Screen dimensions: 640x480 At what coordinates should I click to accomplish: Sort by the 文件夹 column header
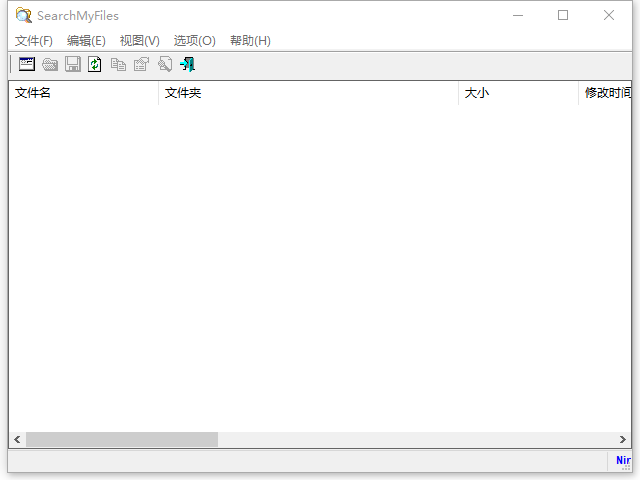[x=308, y=93]
